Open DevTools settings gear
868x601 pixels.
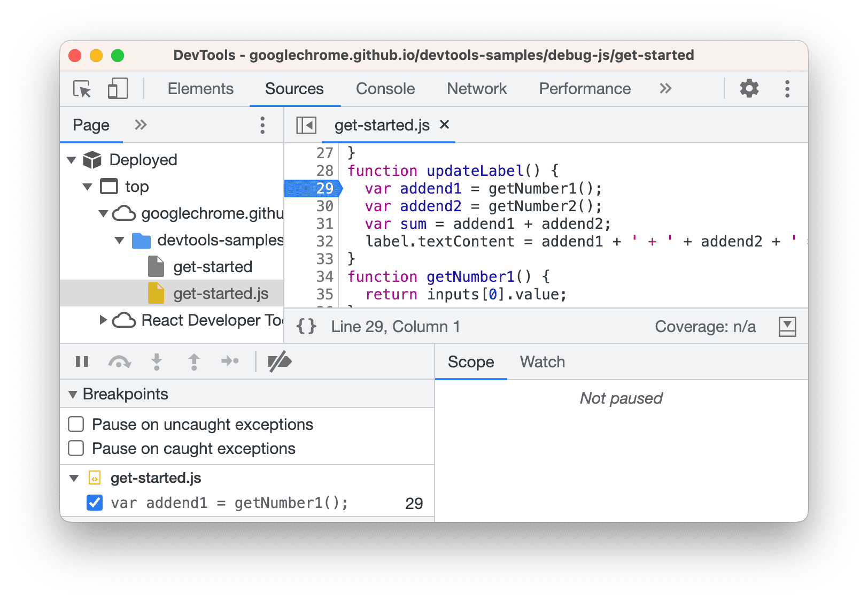[x=749, y=88]
